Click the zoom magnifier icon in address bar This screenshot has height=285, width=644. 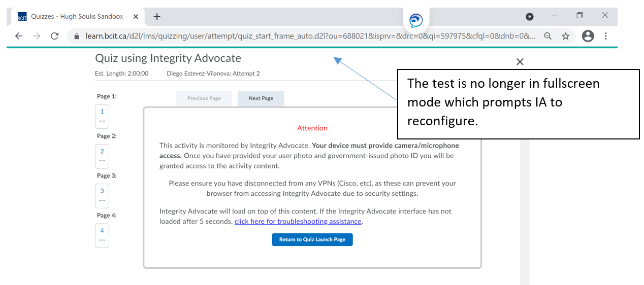coord(548,36)
